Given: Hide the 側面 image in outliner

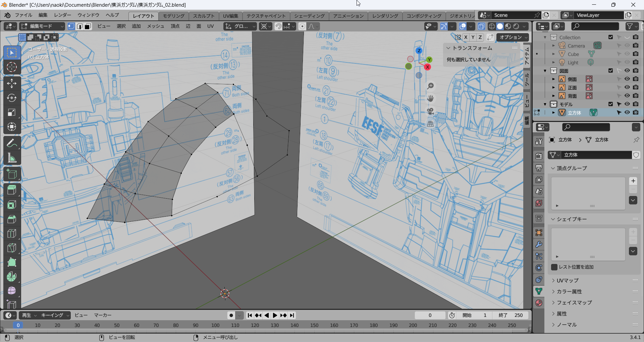Looking at the screenshot, I should pos(627,79).
